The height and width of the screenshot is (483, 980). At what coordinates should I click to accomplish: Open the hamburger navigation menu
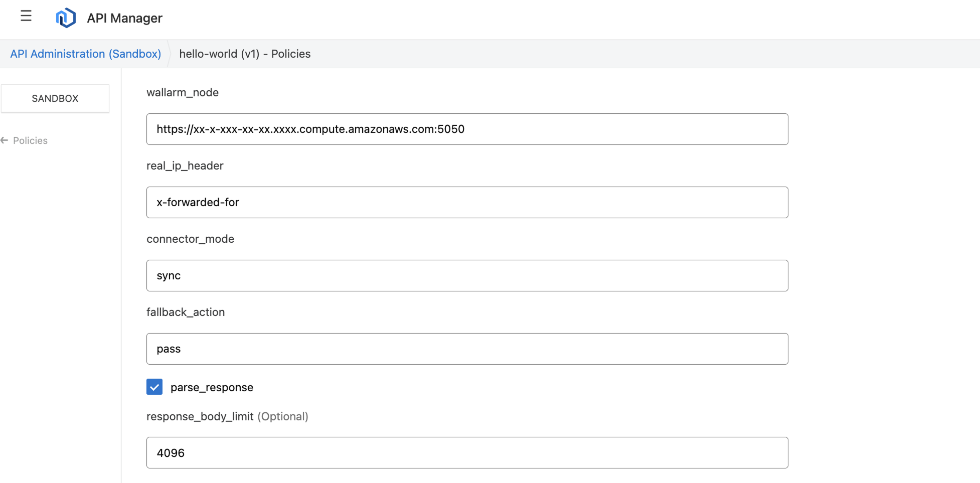[26, 16]
